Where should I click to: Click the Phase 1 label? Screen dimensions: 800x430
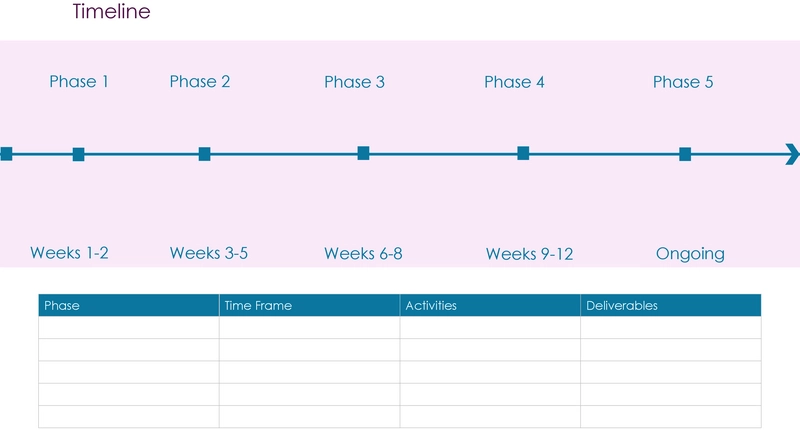(x=79, y=82)
